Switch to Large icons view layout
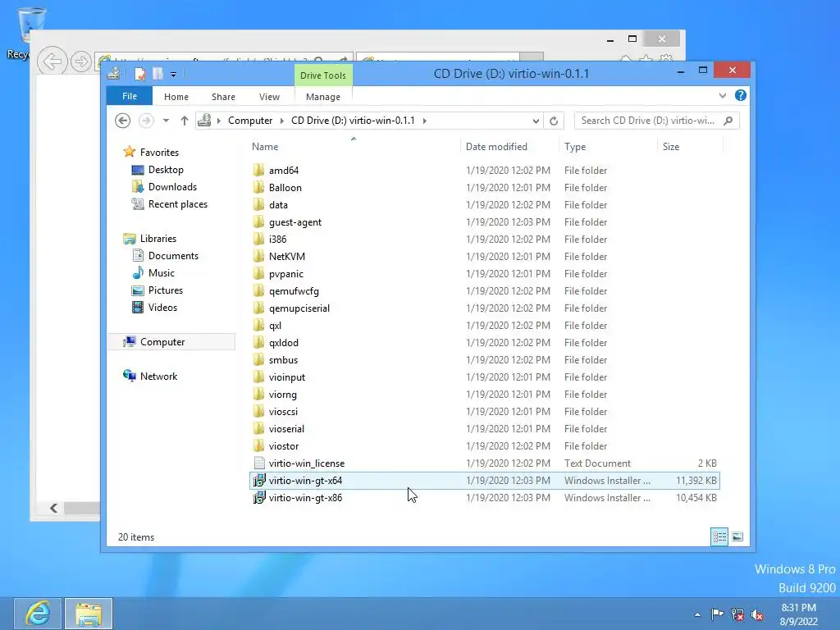 pos(737,536)
